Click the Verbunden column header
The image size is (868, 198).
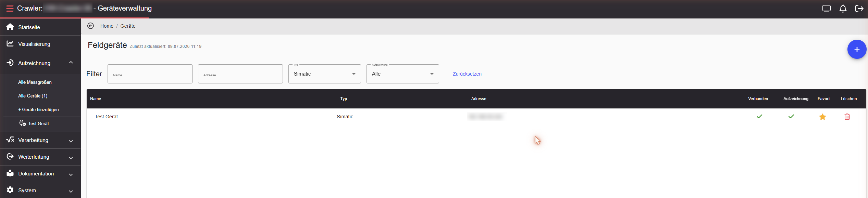point(758,99)
